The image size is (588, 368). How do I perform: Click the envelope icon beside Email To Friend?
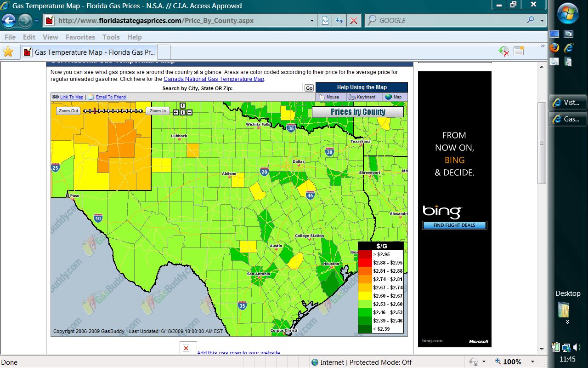[91, 97]
